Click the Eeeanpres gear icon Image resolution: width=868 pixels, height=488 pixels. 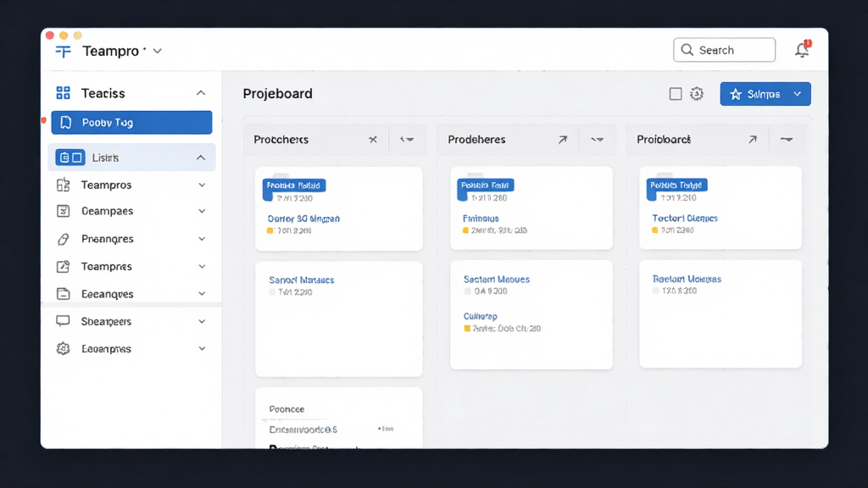pos(63,348)
